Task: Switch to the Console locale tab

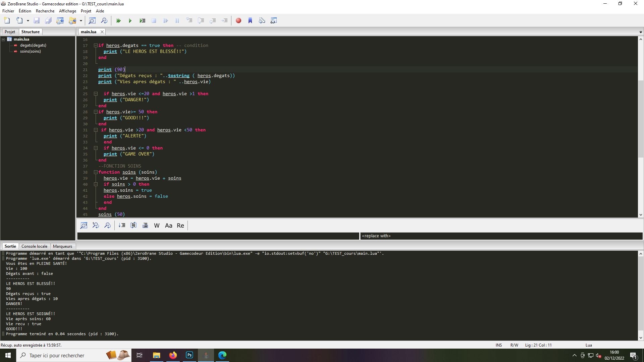Action: point(34,246)
